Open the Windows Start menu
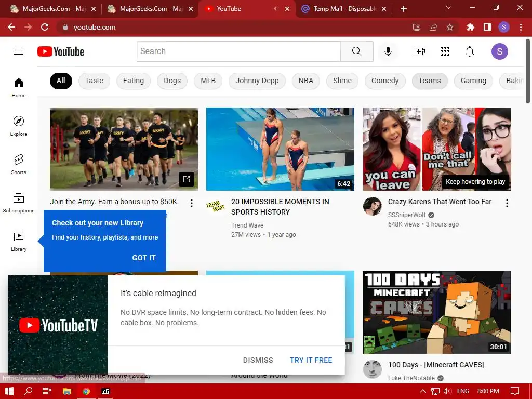This screenshot has height=399, width=532. coord(9,391)
